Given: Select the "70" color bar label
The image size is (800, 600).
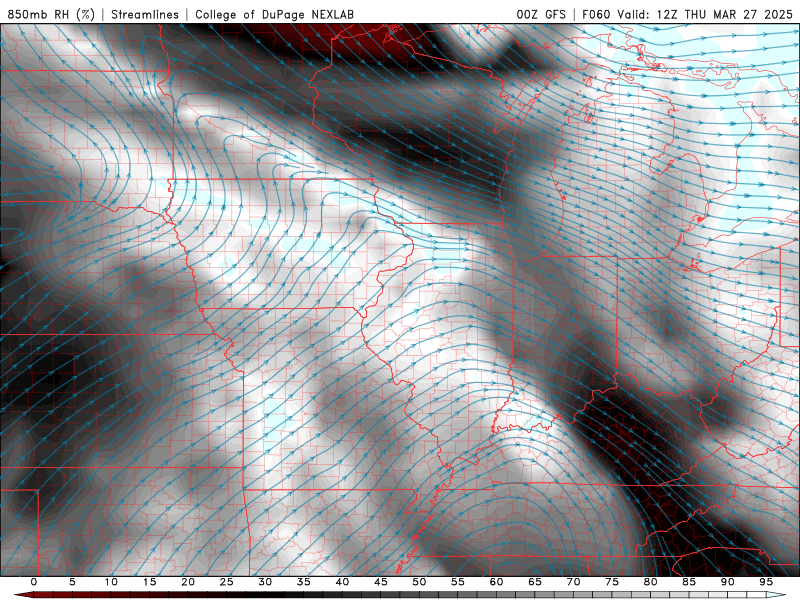Looking at the screenshot, I should pos(573,582).
